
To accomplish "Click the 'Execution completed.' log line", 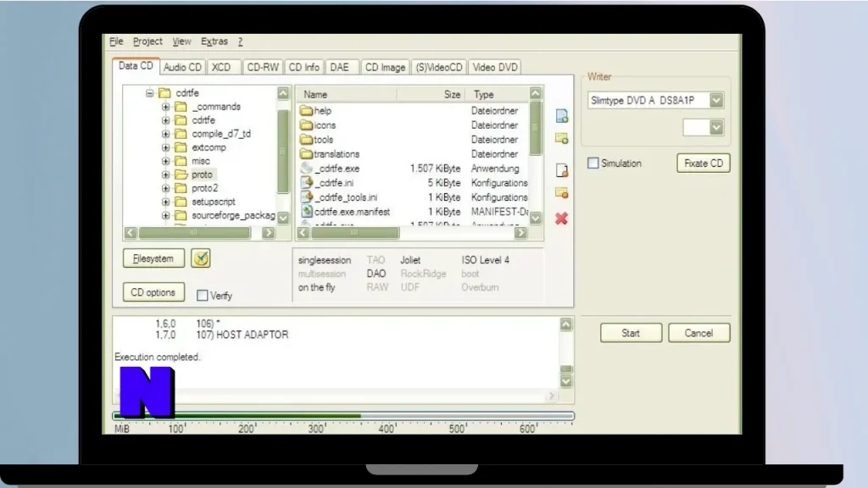I will click(157, 357).
